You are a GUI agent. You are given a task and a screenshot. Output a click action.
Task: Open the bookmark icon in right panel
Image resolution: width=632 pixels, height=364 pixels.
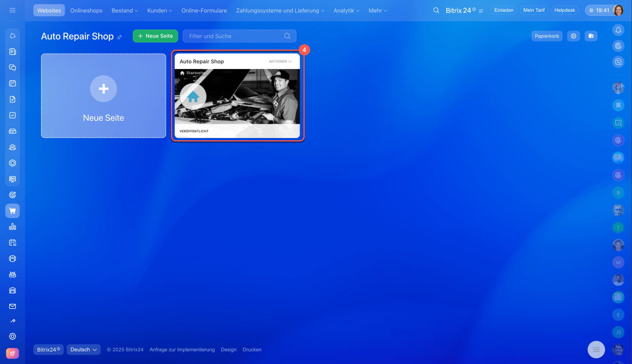(618, 105)
